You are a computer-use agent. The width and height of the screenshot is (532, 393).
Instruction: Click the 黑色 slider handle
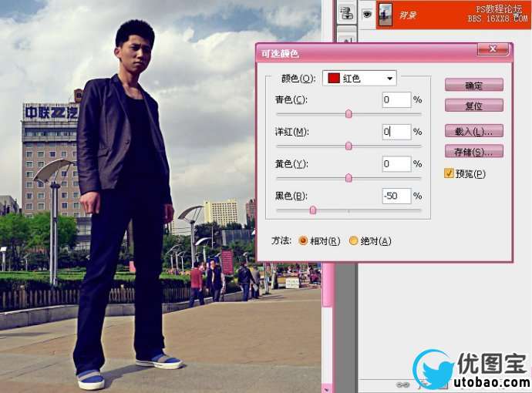tap(313, 210)
